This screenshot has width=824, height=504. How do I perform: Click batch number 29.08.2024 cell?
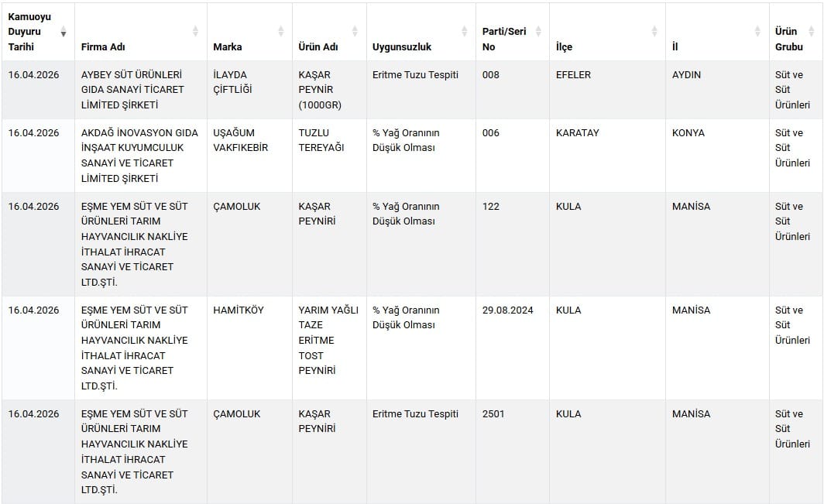point(508,310)
